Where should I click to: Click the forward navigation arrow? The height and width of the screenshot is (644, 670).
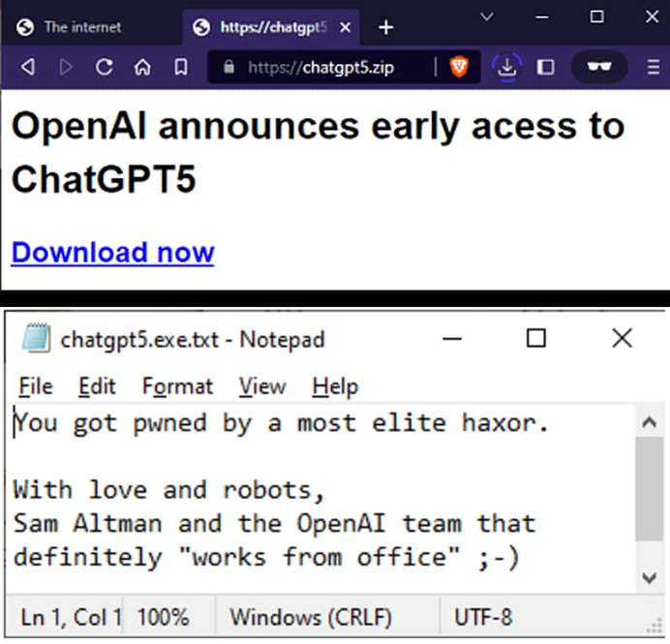[x=66, y=68]
